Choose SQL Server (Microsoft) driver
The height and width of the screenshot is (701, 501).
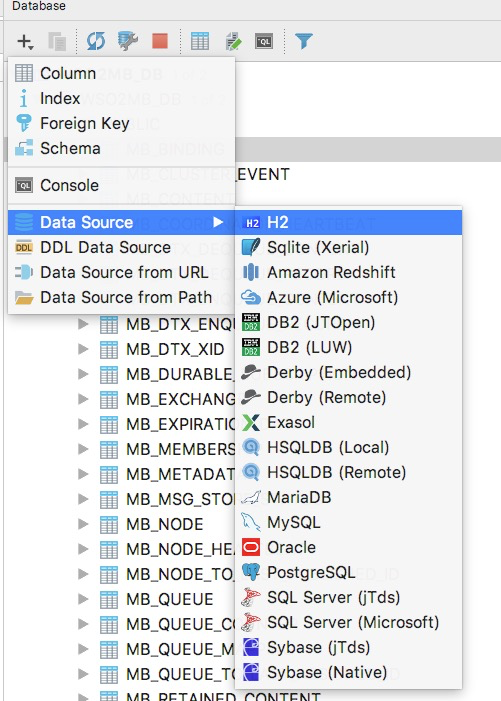tap(348, 623)
